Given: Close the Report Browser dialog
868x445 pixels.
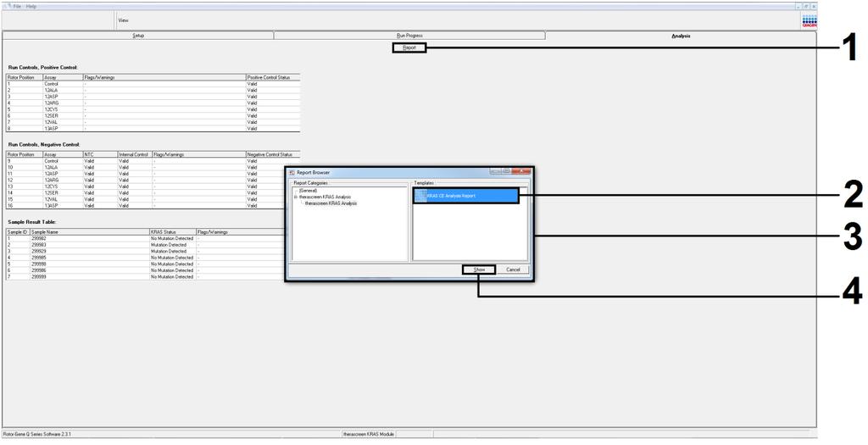Looking at the screenshot, I should coord(521,172).
